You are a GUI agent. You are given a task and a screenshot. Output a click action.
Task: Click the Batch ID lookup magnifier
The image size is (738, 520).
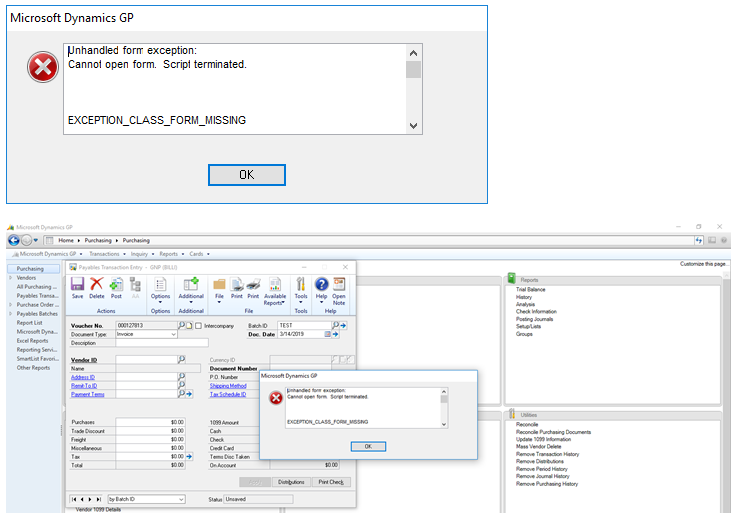click(336, 325)
